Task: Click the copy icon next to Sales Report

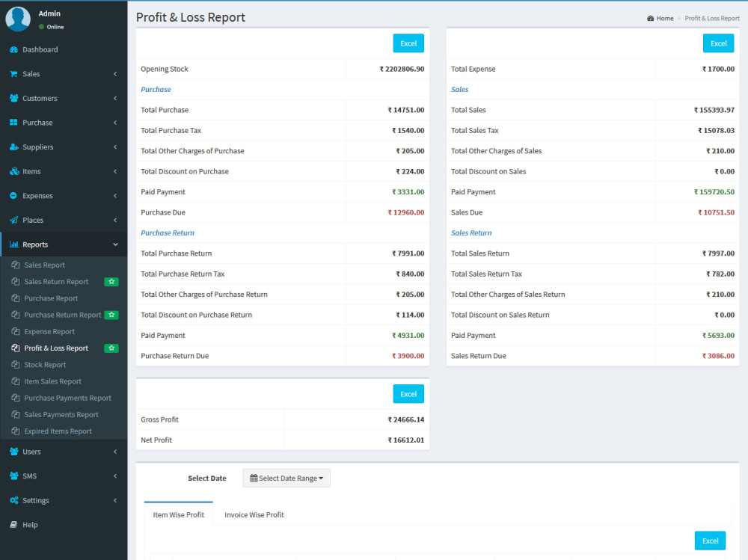Action: [15, 265]
